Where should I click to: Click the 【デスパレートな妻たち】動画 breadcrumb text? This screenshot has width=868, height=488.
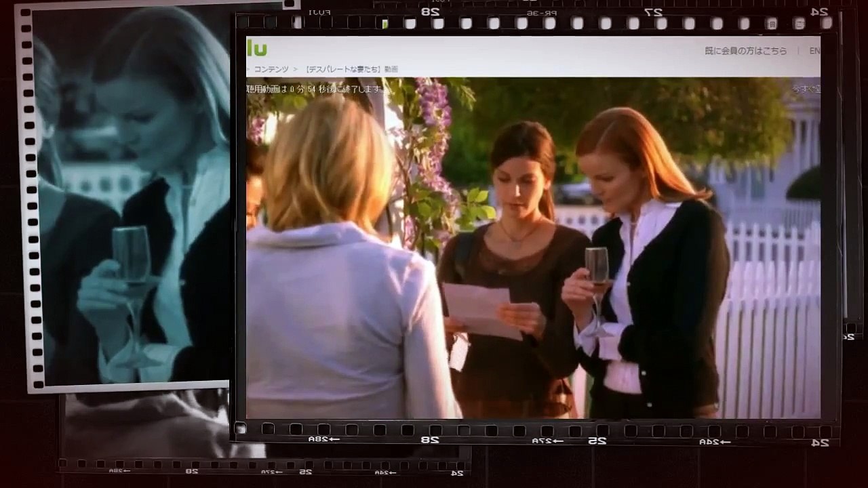point(351,69)
